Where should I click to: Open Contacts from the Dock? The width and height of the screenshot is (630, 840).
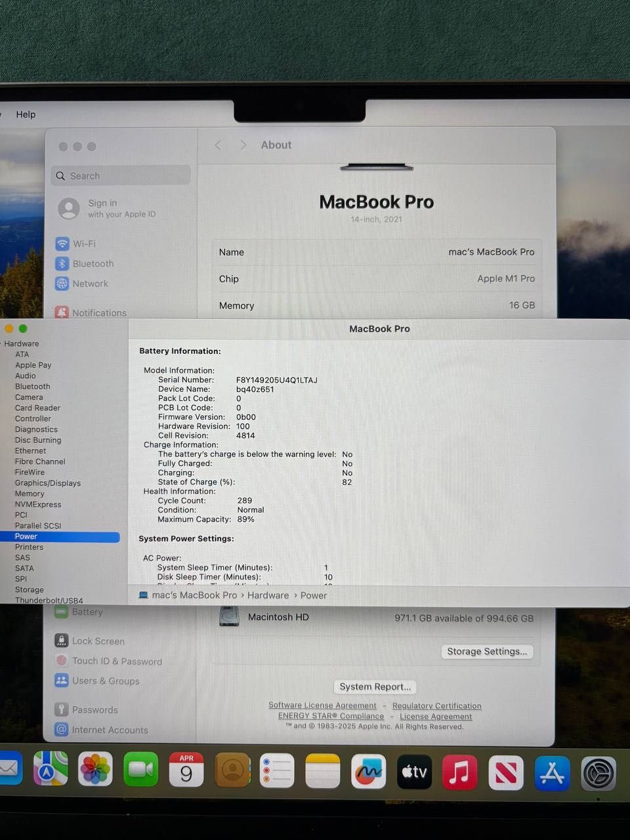[x=232, y=770]
